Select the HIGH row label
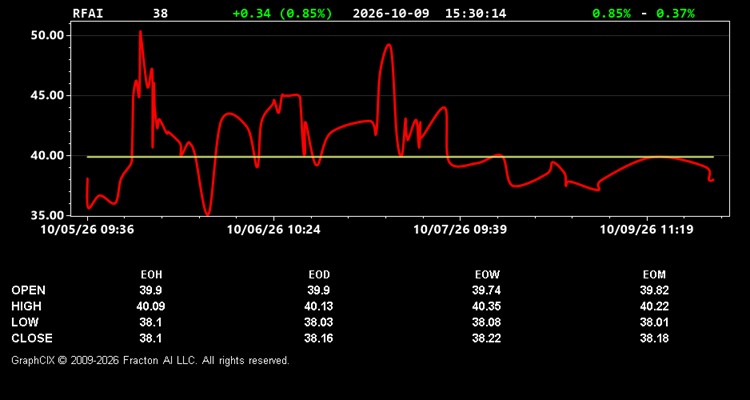 pyautogui.click(x=26, y=306)
